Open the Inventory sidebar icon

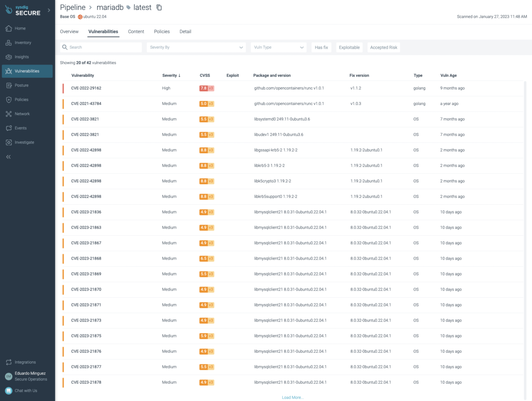click(9, 43)
